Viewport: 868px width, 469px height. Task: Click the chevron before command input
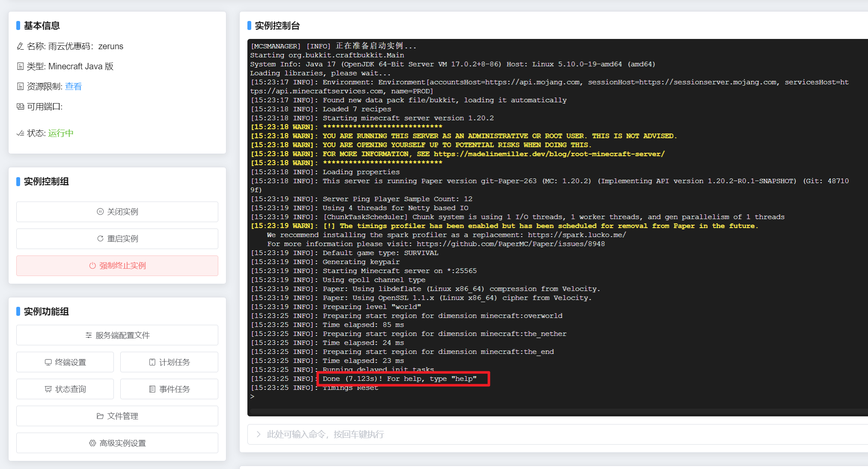[259, 434]
